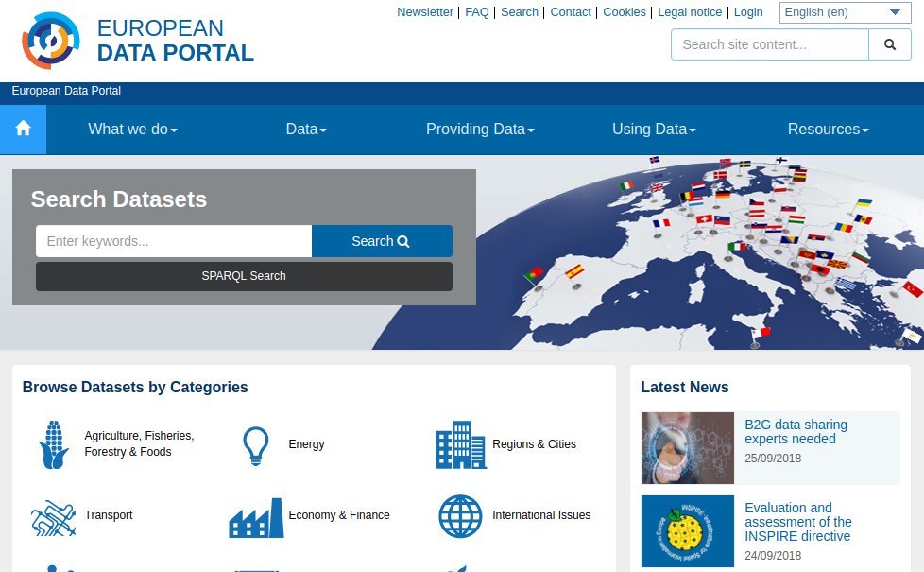Choose the Economy & Finance factory icon
The image size is (924, 572).
coord(256,516)
